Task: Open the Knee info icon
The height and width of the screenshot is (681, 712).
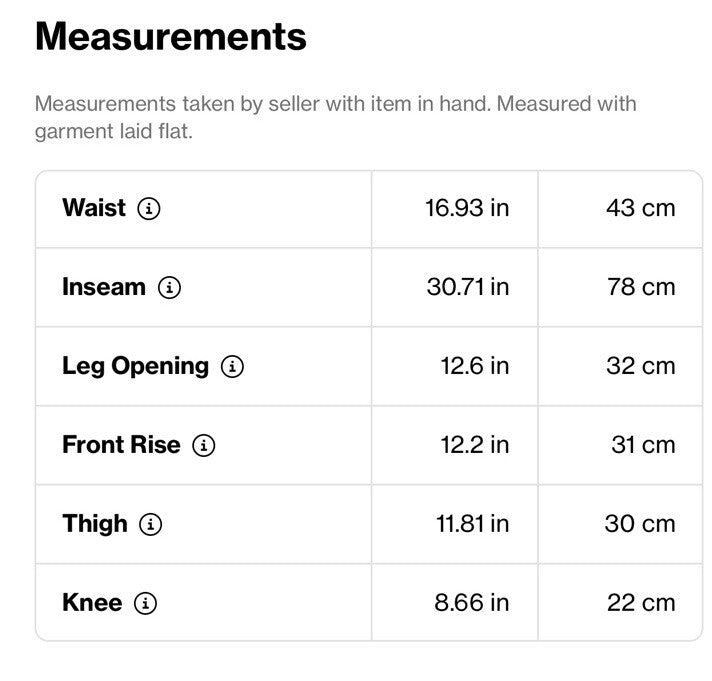Action: tap(145, 603)
